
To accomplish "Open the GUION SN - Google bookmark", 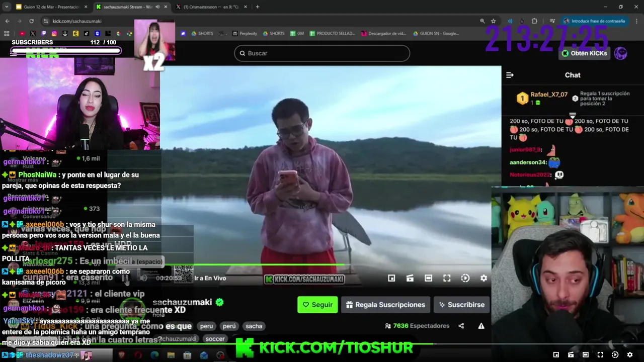I will pyautogui.click(x=435, y=34).
